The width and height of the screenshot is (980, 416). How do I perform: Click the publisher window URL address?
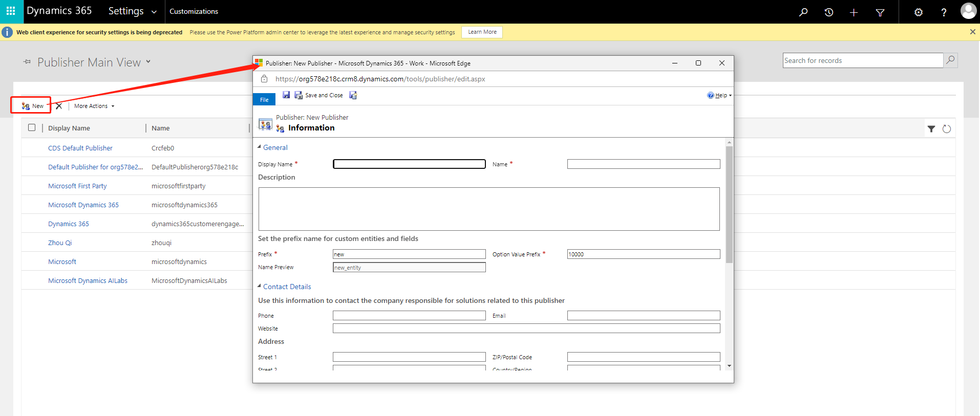(380, 79)
